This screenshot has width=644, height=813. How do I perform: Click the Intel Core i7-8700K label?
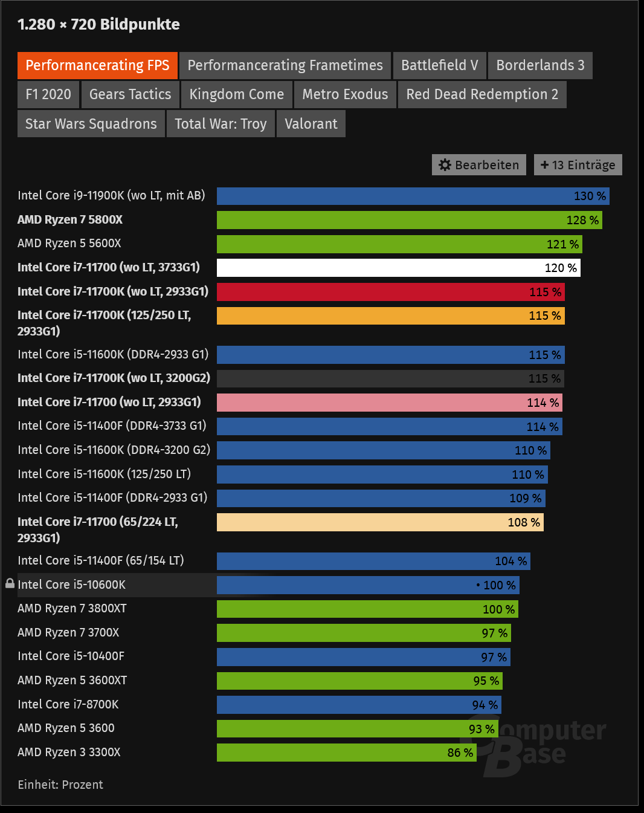68,704
